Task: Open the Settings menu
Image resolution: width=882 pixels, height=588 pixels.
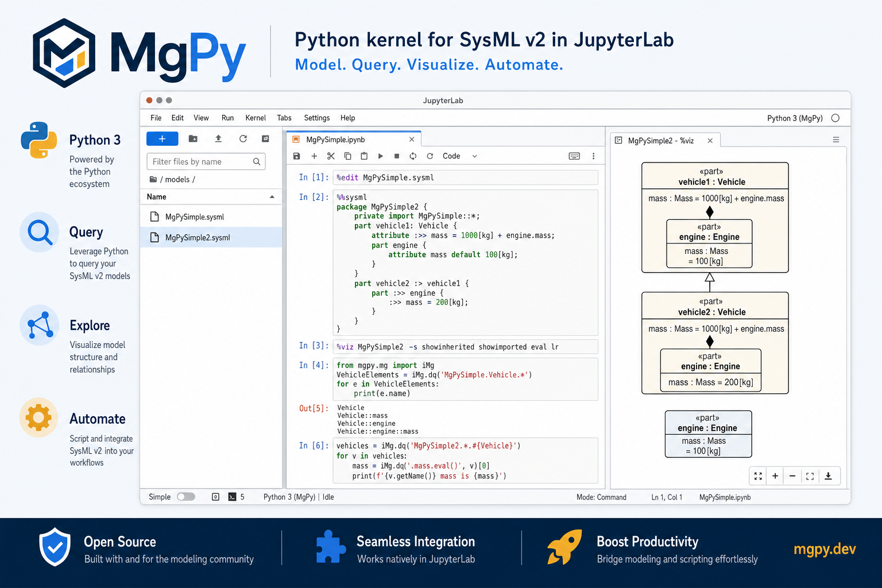Action: [317, 118]
